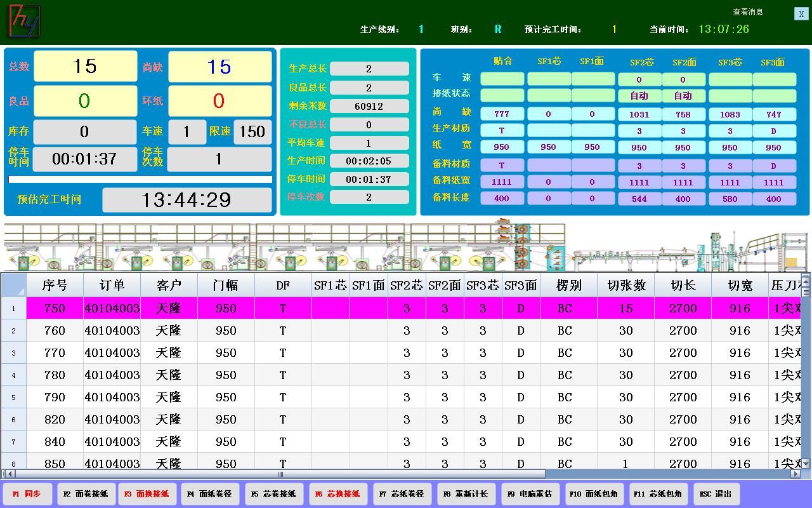Open the 查看消息 message link
812x508 pixels.
pyautogui.click(x=747, y=12)
